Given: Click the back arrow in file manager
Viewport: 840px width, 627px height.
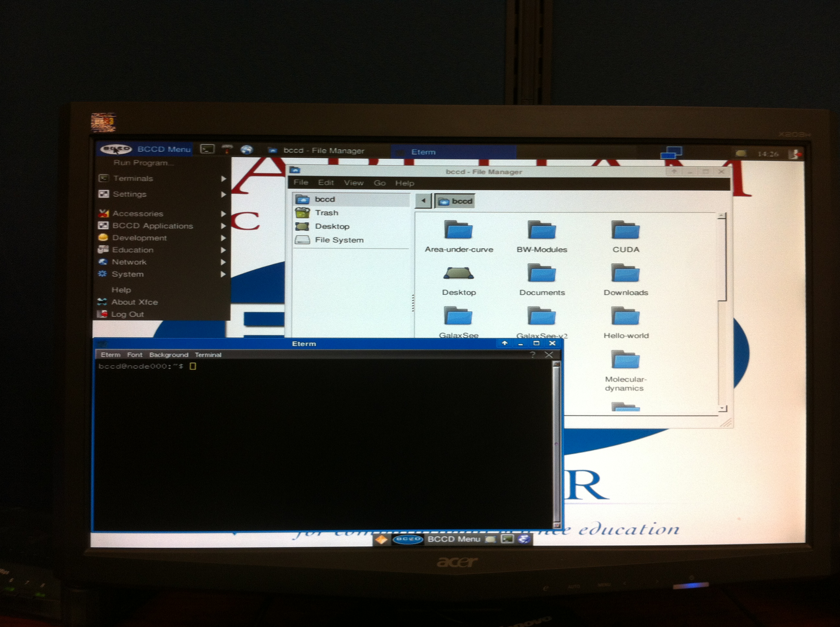Looking at the screenshot, I should (423, 201).
